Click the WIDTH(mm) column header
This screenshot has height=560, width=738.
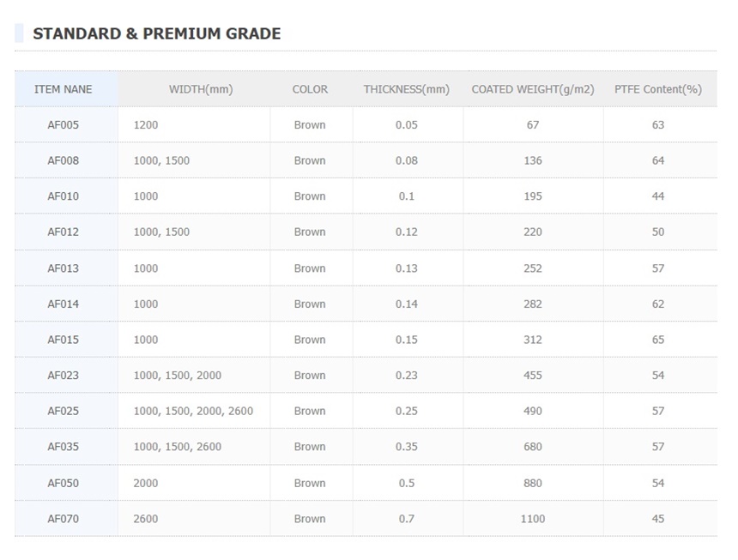(x=201, y=89)
